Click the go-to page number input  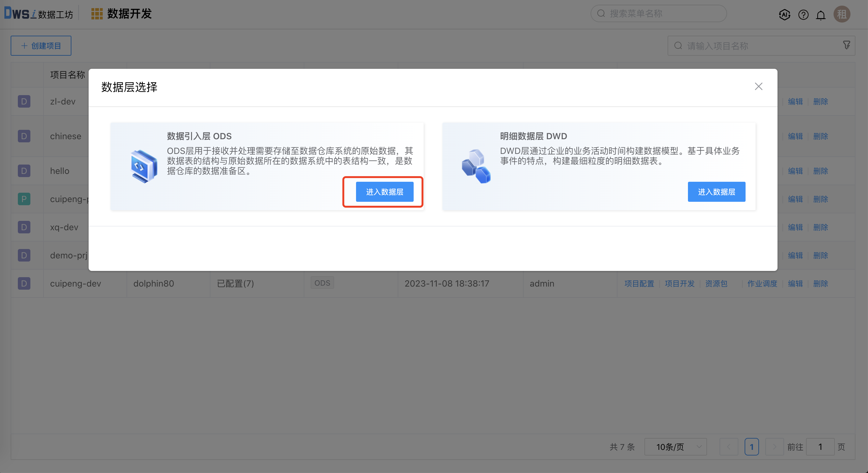pyautogui.click(x=820, y=447)
